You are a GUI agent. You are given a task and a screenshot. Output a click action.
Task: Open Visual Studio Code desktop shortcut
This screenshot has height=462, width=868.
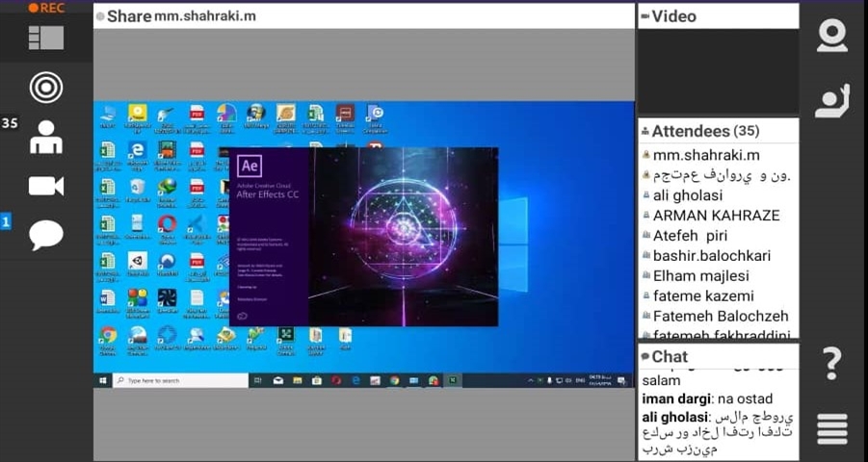[x=197, y=228]
